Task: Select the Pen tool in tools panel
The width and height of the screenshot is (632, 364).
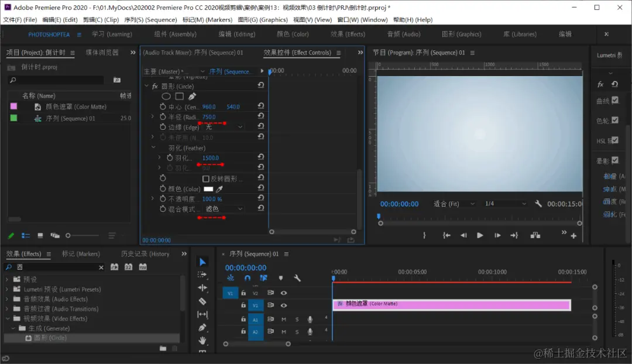Action: (x=202, y=328)
